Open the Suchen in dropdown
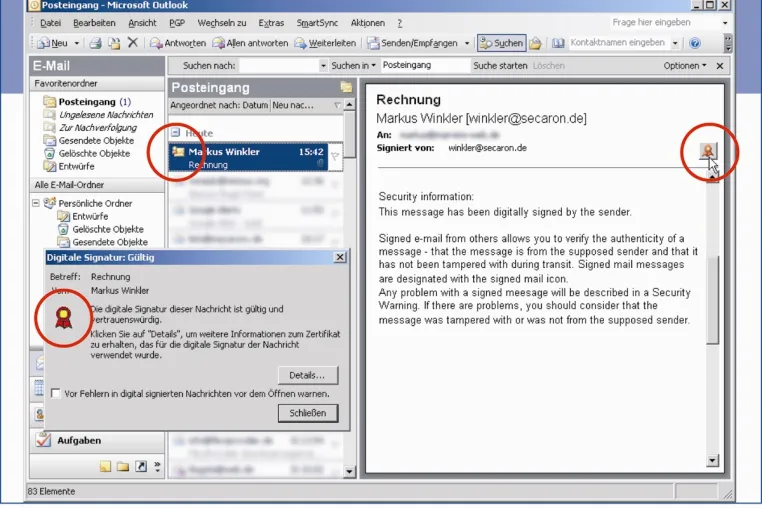The height and width of the screenshot is (508, 762). 353,66
